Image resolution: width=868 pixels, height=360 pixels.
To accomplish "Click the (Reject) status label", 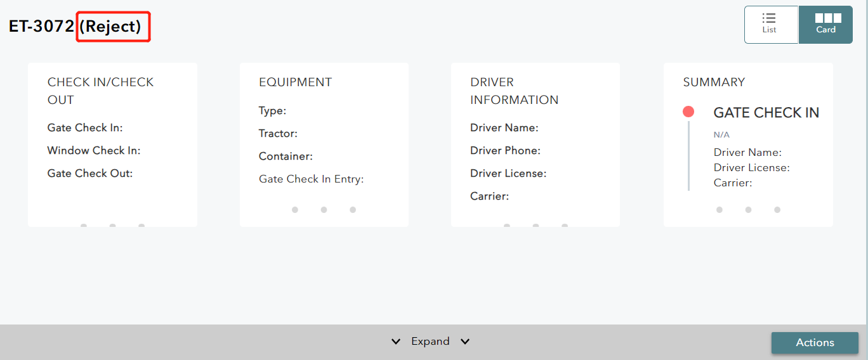I will click(x=114, y=27).
